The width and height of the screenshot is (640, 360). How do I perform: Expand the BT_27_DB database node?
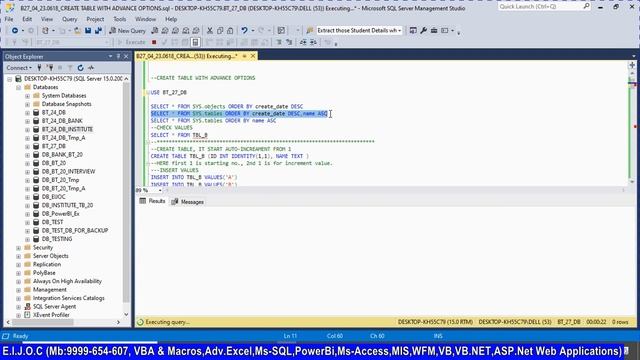(x=27, y=147)
